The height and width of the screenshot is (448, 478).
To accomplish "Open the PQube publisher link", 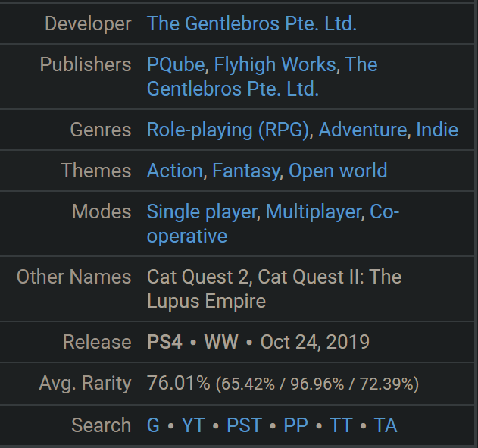I will click(176, 64).
